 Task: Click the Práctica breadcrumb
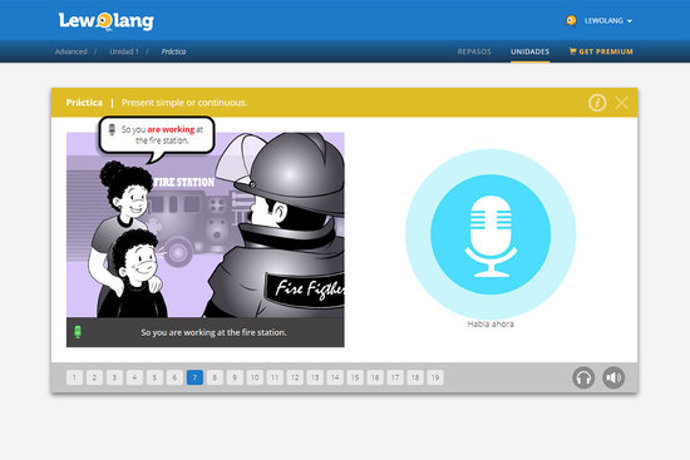click(173, 52)
